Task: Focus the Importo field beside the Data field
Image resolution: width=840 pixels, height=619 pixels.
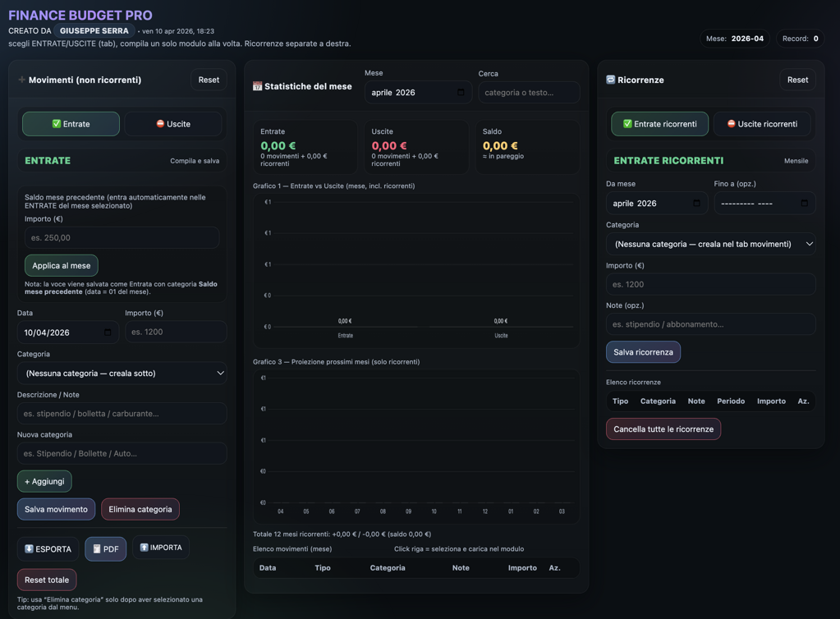Action: [x=176, y=332]
